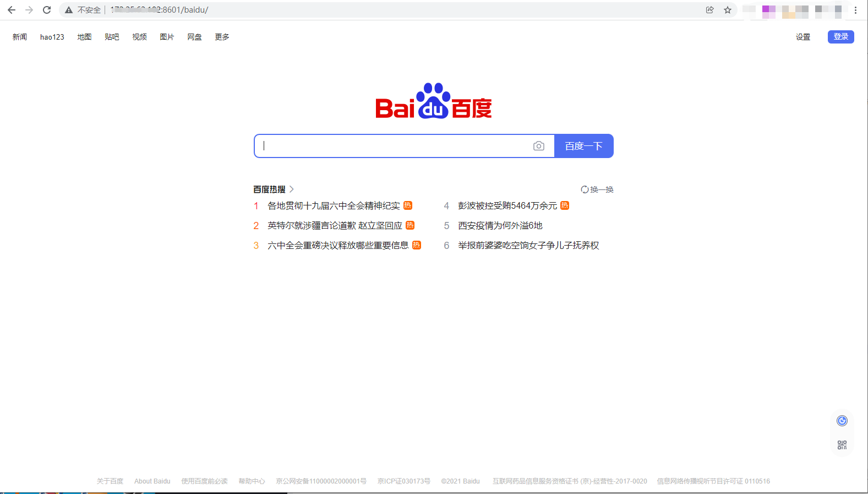Viewport: 868px width, 494px height.
Task: Open 京公网安备11000002000001号 footer link
Action: (321, 481)
